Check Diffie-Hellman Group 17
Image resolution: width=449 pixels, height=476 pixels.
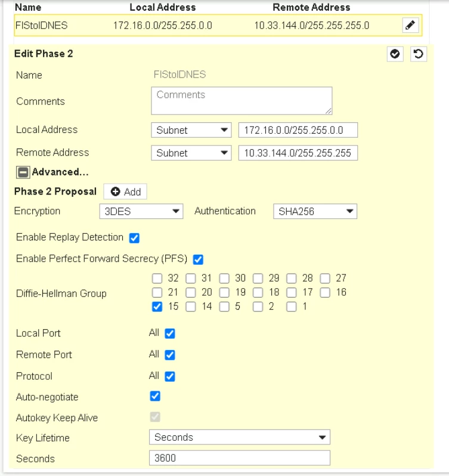292,292
